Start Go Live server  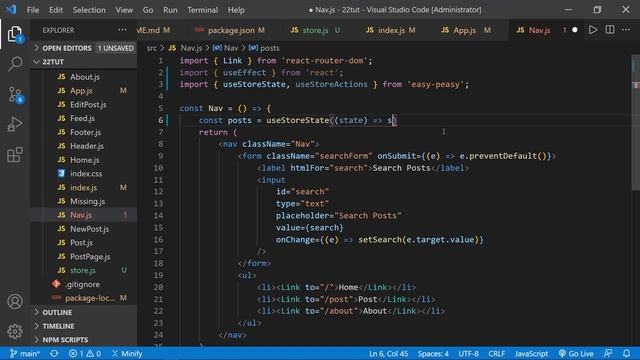pyautogui.click(x=576, y=353)
